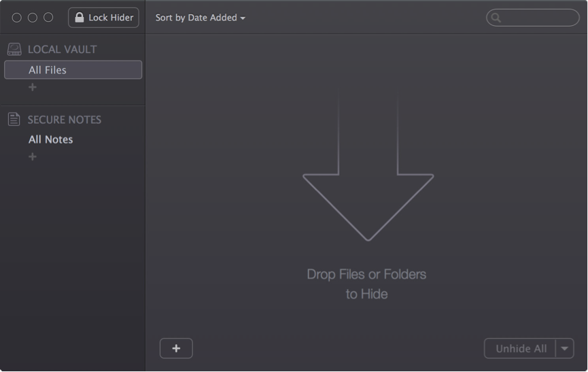This screenshot has width=588, height=372.
Task: Click the plus button to add files
Action: coord(176,348)
